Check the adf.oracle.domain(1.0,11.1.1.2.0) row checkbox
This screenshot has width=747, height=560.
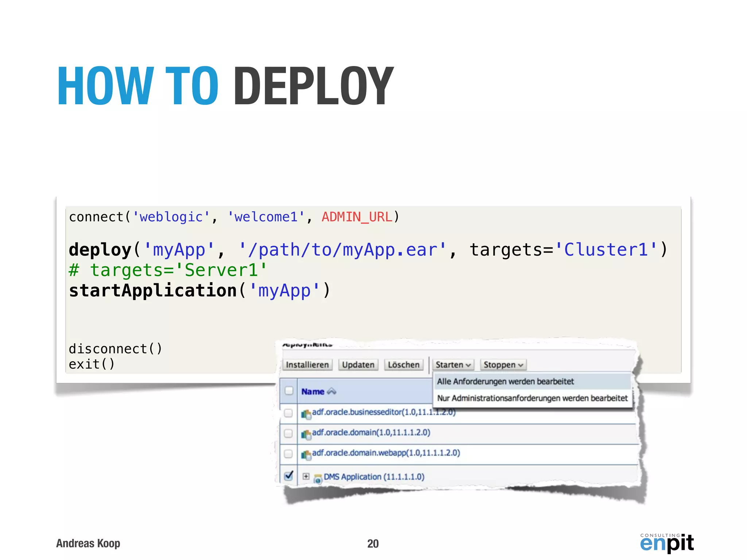click(x=288, y=433)
